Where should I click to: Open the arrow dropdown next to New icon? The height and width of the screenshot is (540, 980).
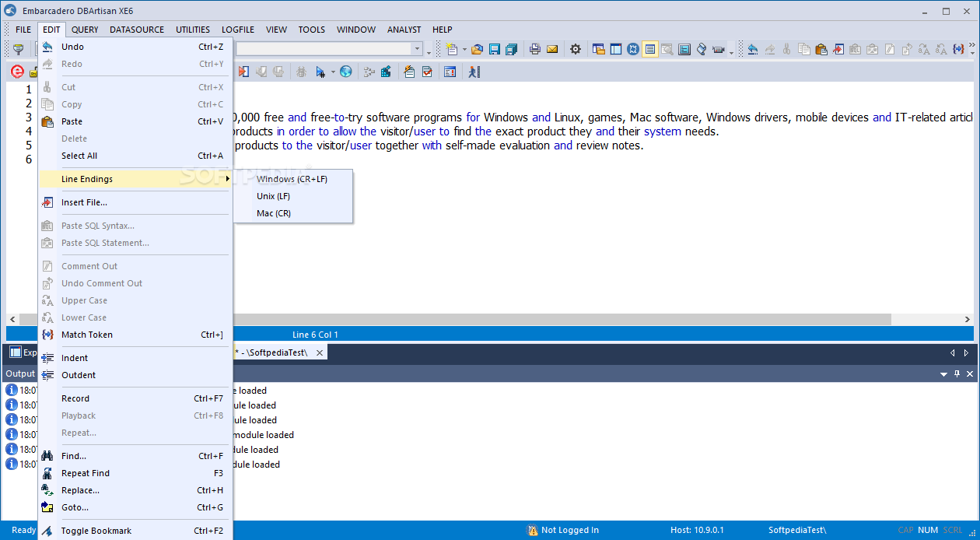(x=464, y=50)
